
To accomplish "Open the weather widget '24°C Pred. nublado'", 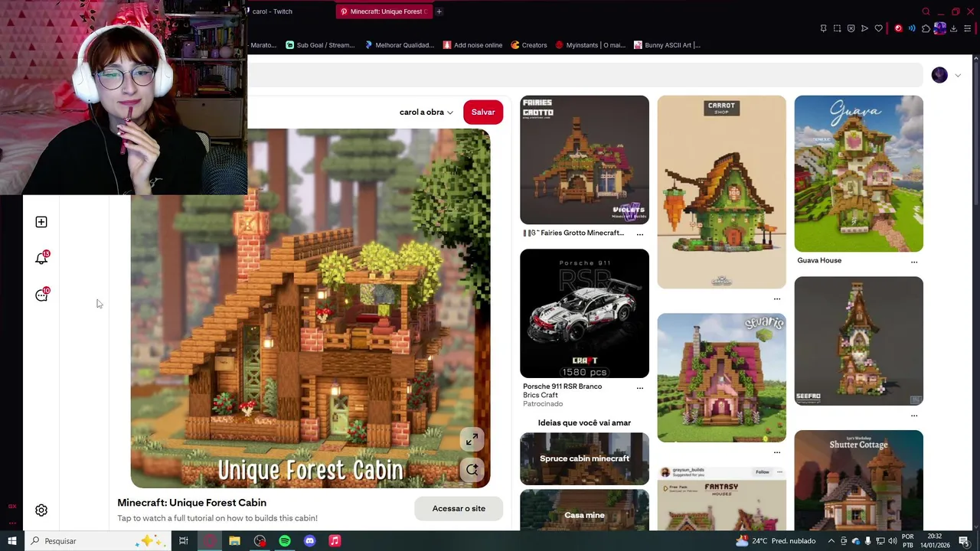I will click(x=775, y=541).
